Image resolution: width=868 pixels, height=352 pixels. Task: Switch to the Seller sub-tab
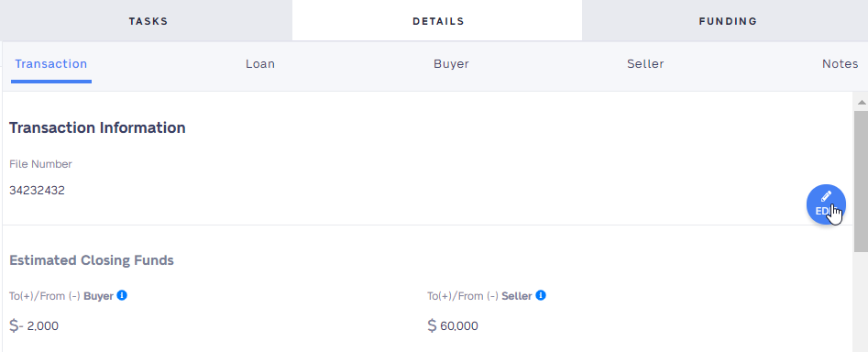[645, 64]
